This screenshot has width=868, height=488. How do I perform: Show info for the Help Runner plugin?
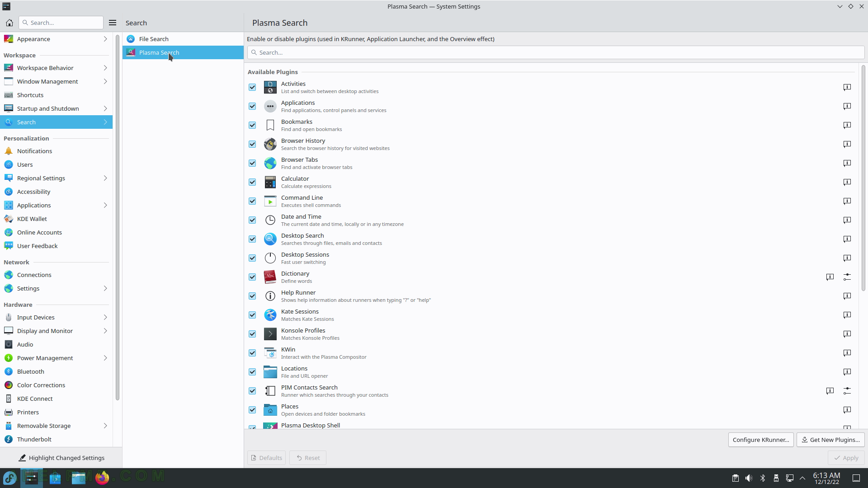pyautogui.click(x=847, y=296)
